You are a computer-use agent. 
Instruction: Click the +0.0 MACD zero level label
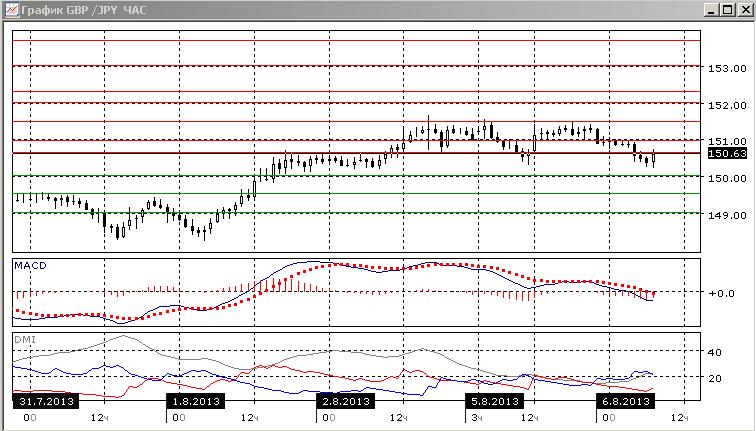click(x=722, y=293)
